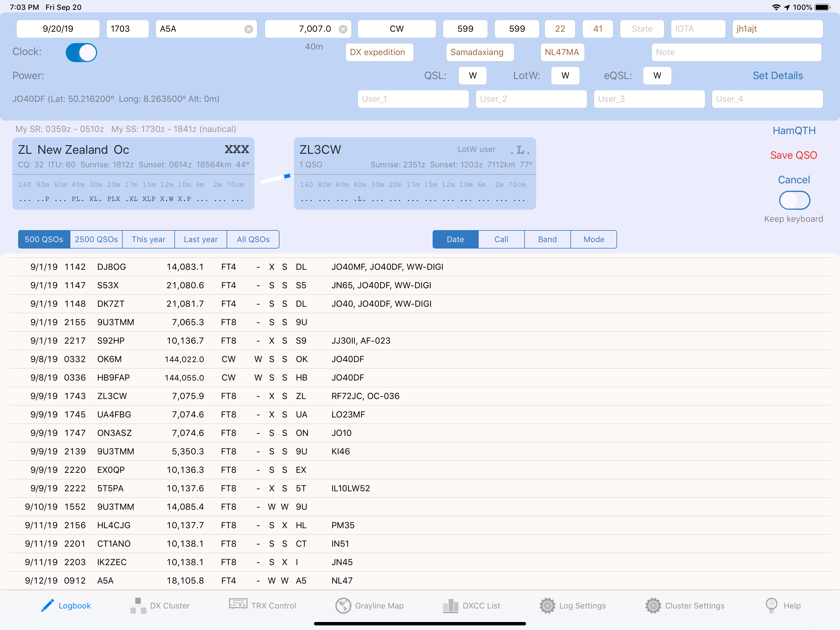Click the User_1 input field
The width and height of the screenshot is (840, 630).
click(x=413, y=99)
